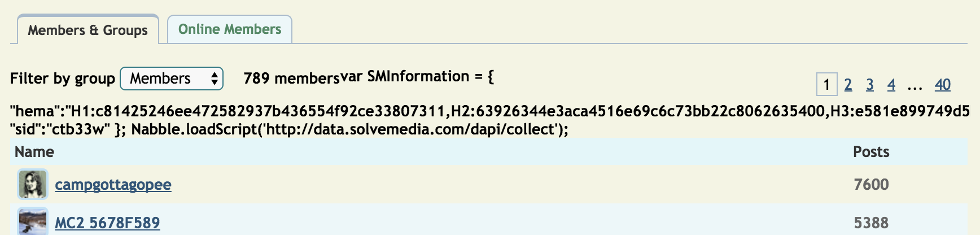This screenshot has width=980, height=235.
Task: Click the 7600 post count
Action: coord(871,185)
